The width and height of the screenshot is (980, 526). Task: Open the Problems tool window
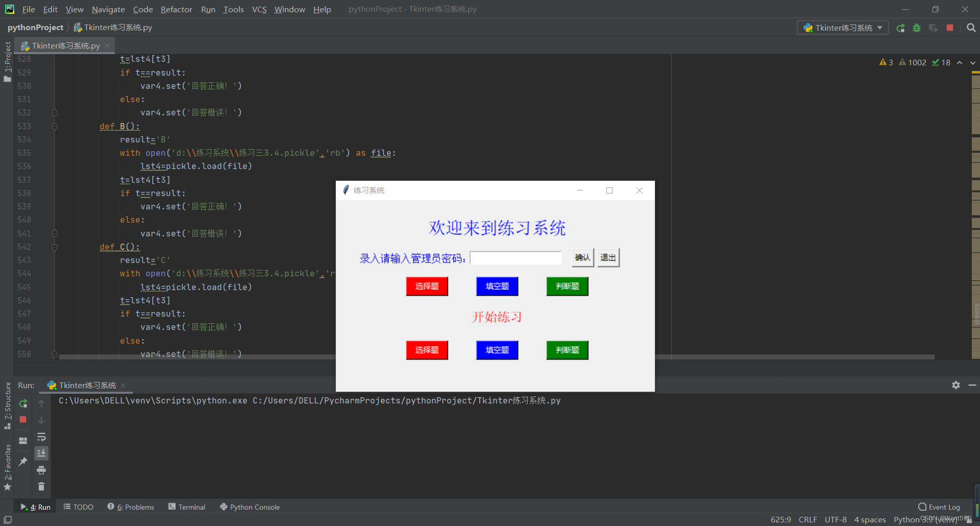(x=131, y=507)
